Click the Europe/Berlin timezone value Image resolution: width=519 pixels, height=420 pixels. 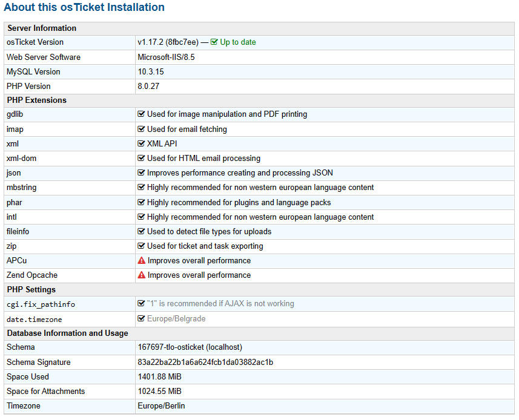coord(161,406)
